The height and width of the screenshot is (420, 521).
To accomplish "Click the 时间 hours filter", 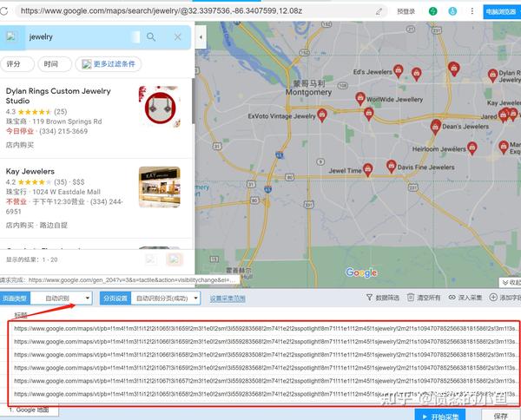I will pyautogui.click(x=55, y=64).
